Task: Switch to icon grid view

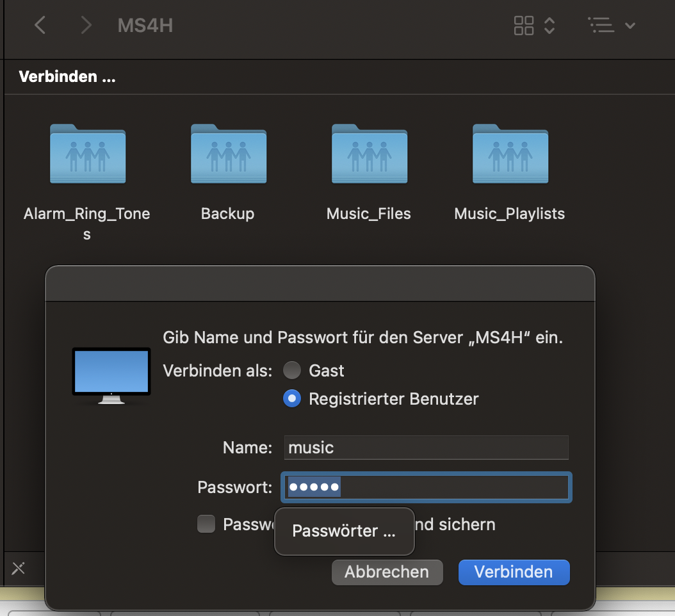Action: pyautogui.click(x=524, y=26)
